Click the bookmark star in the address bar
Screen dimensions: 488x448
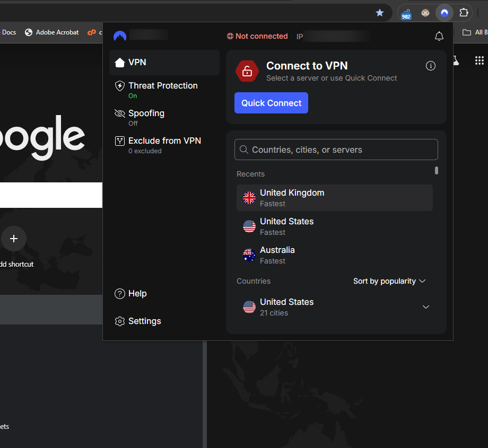(x=380, y=12)
